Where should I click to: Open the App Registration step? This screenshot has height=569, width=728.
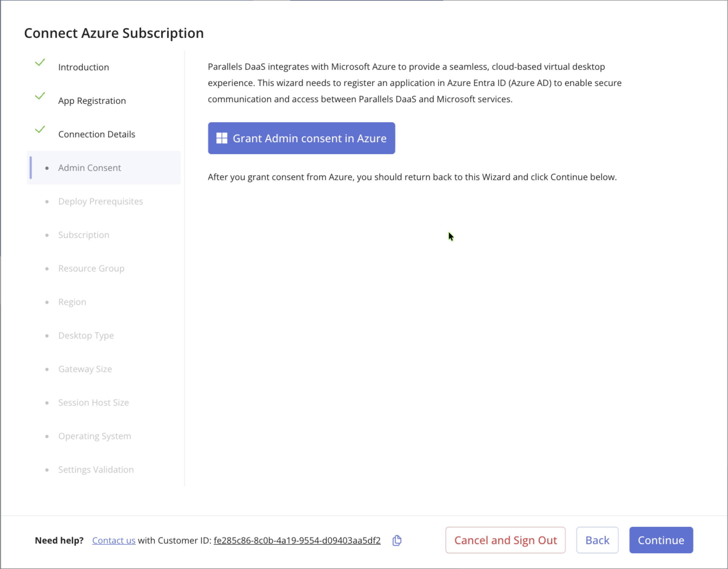pyautogui.click(x=92, y=101)
